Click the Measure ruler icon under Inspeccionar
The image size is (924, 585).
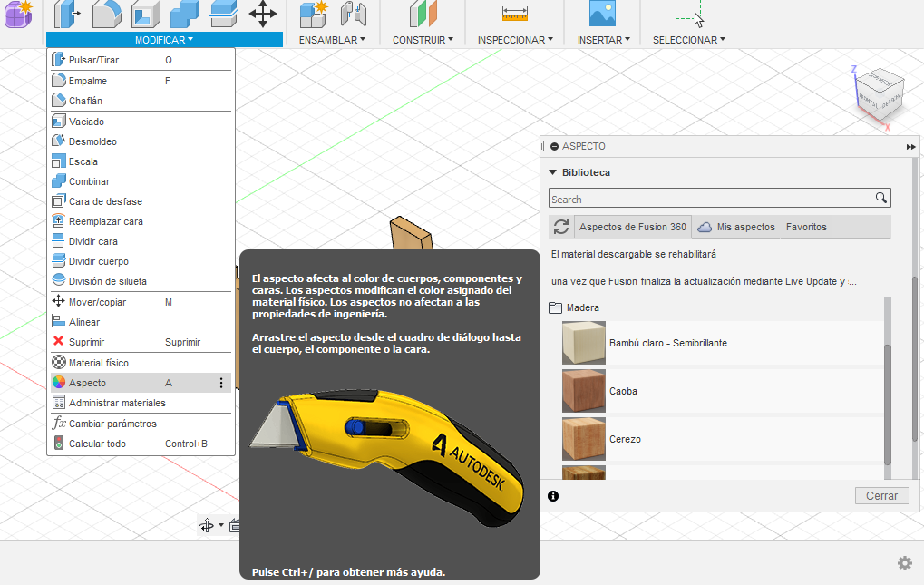(x=514, y=14)
